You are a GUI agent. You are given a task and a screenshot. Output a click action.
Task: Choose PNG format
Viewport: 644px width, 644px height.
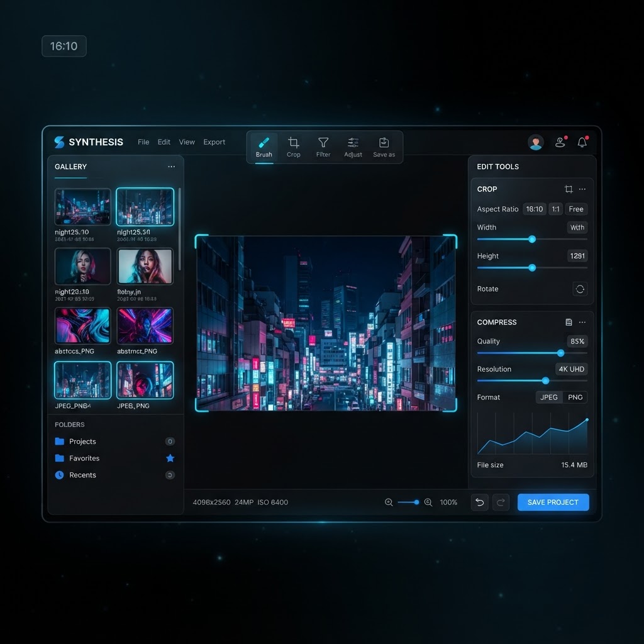coord(575,397)
